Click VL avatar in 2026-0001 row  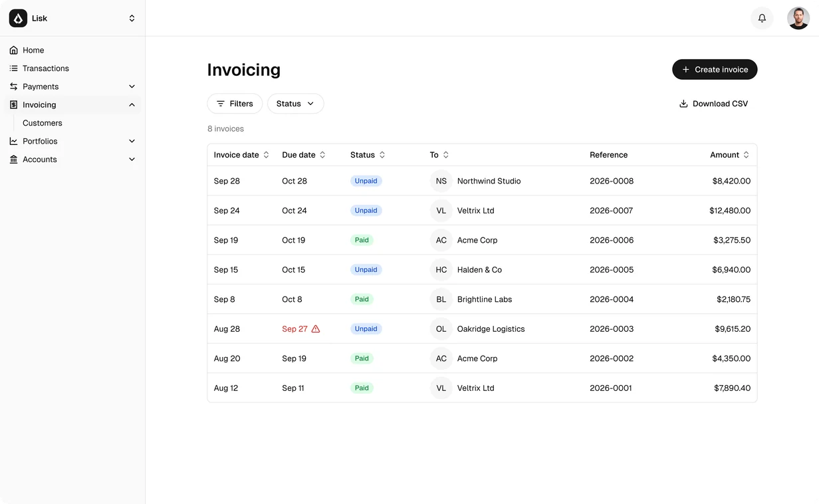pyautogui.click(x=441, y=388)
